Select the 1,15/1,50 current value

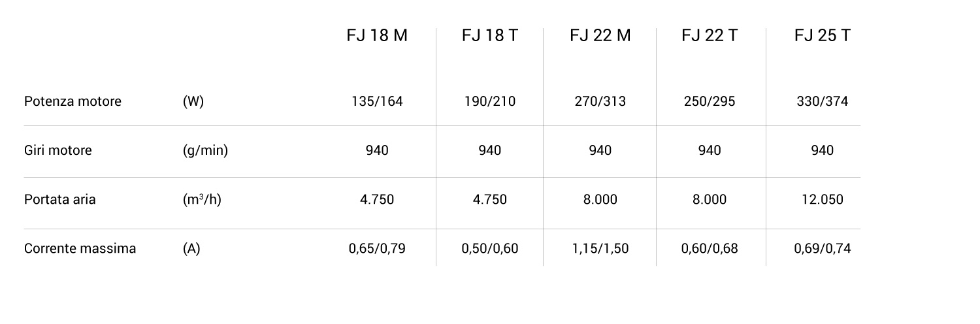coord(600,249)
